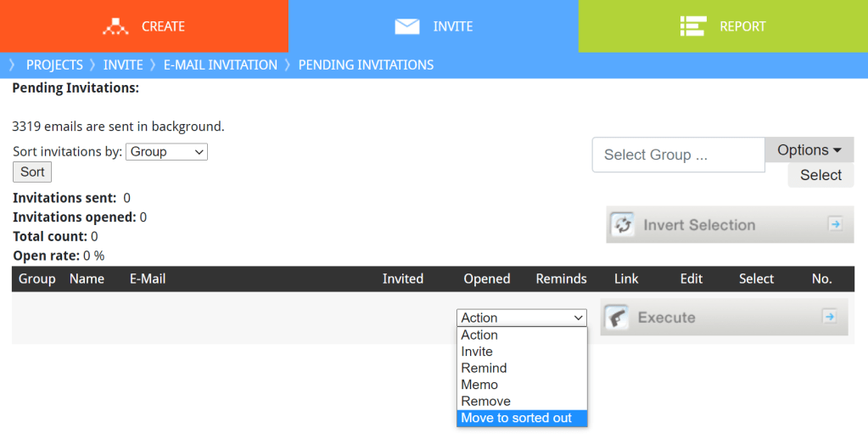Select Move to sorted out option
Image resolution: width=868 pixels, height=434 pixels.
coord(516,418)
